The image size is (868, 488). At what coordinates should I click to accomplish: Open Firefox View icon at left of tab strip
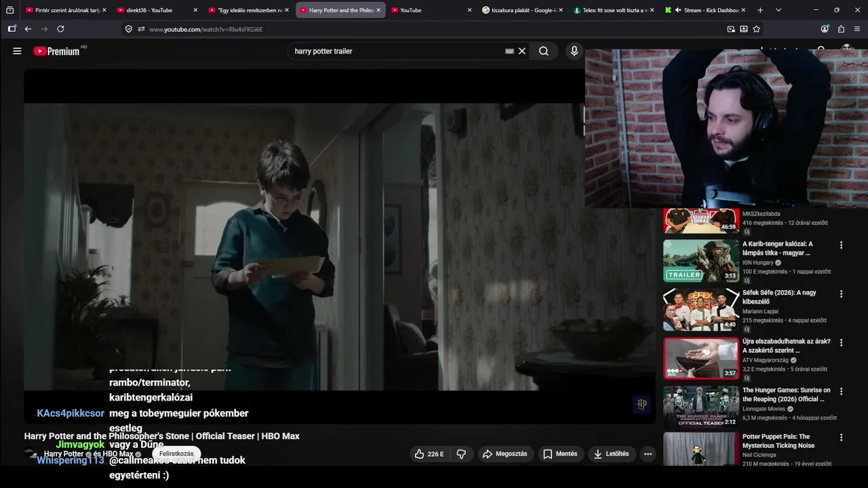(9, 10)
